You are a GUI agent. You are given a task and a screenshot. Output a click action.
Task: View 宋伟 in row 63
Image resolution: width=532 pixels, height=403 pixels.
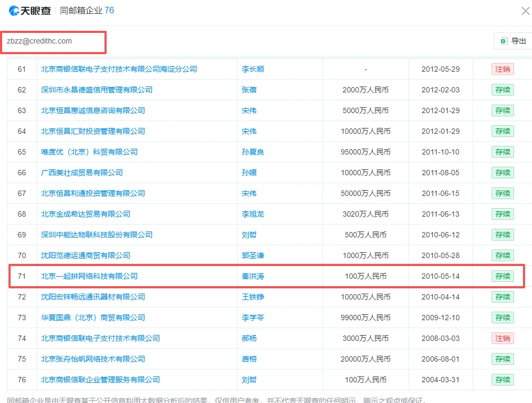click(x=249, y=110)
